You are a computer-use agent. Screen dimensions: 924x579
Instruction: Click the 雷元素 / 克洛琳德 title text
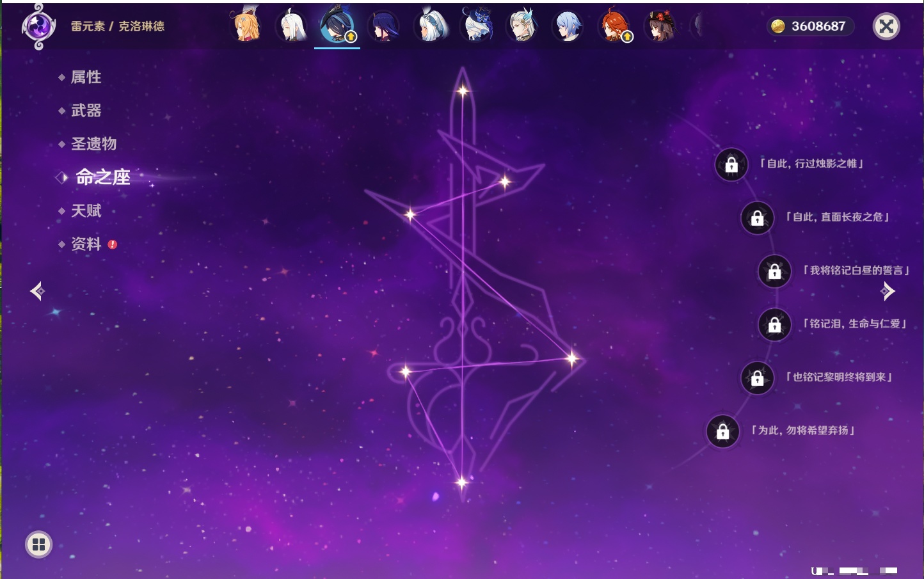118,26
